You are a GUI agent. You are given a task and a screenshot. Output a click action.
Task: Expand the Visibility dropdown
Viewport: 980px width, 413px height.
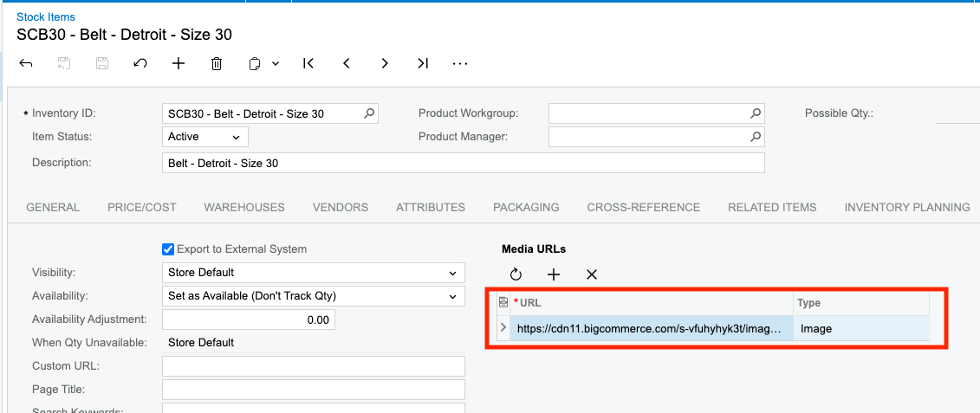pyautogui.click(x=313, y=273)
